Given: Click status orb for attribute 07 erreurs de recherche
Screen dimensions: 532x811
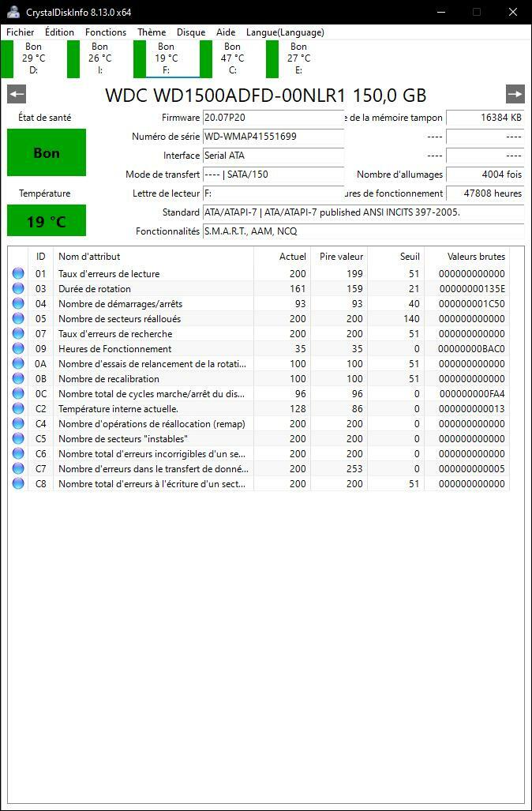Looking at the screenshot, I should (18, 333).
